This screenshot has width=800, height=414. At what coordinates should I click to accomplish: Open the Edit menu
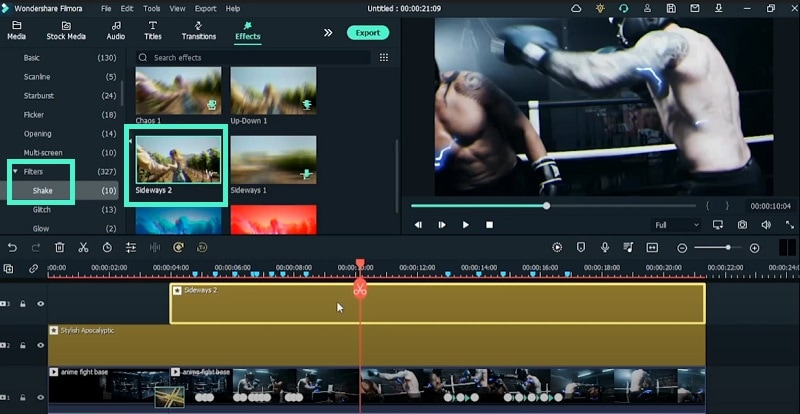127,9
